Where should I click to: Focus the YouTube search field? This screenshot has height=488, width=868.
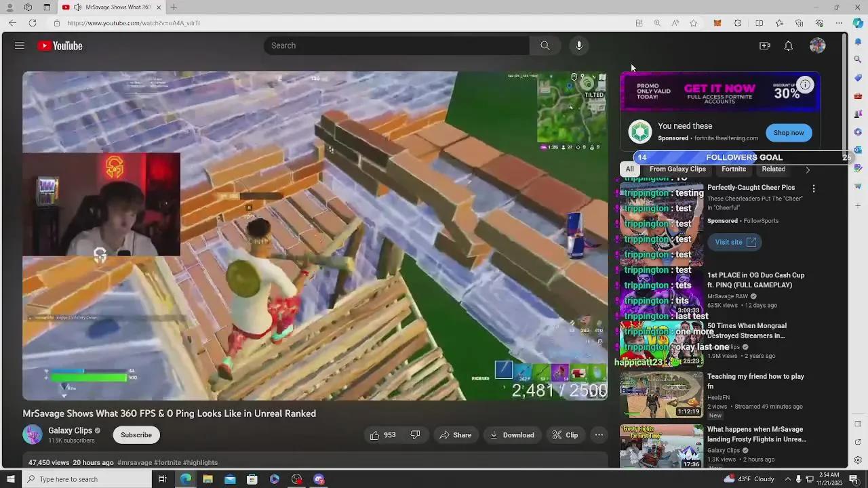397,45
